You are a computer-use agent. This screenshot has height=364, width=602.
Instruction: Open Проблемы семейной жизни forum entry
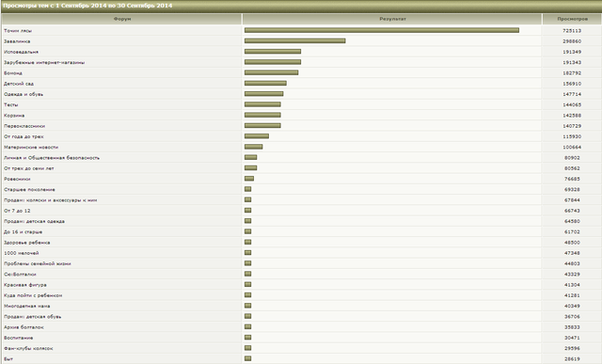tap(38, 263)
